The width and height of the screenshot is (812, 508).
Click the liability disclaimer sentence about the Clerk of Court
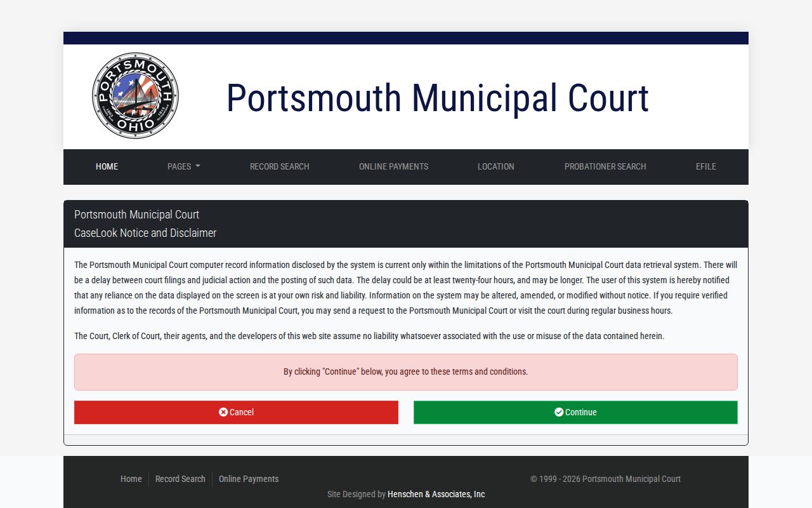point(369,336)
